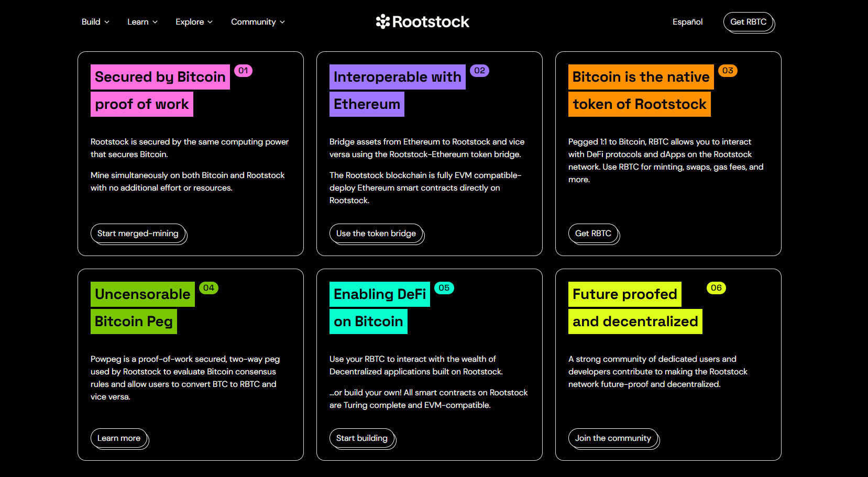Click the 'Bitcoin Peg' heading
This screenshot has width=868, height=477.
[134, 321]
